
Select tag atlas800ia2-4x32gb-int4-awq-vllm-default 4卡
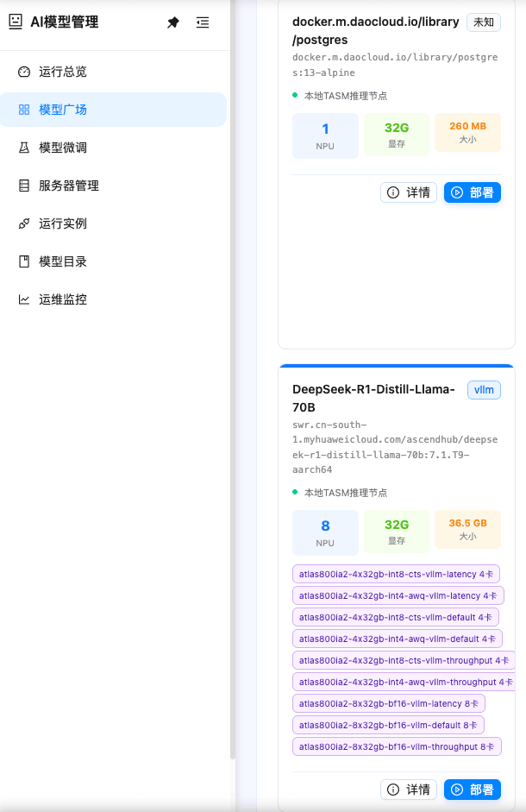[398, 639]
